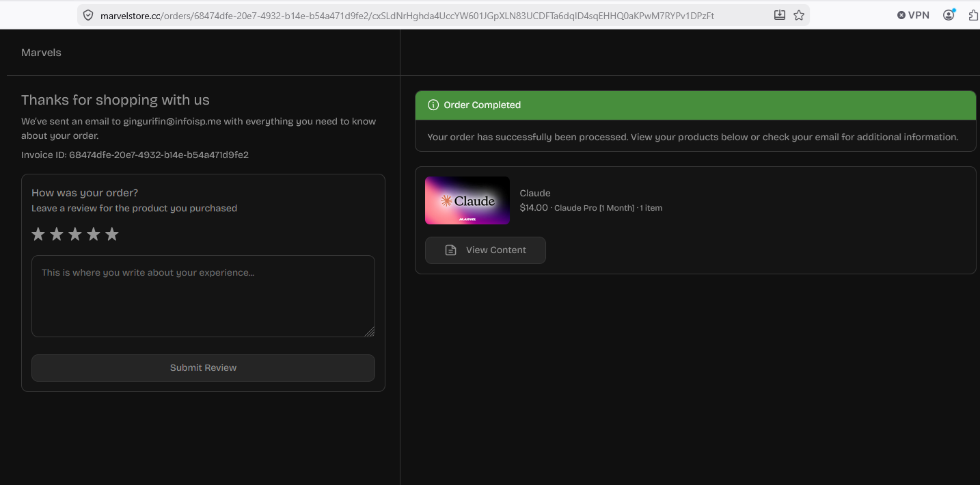980x485 pixels.
Task: Click the info icon in Order Completed banner
Action: click(x=433, y=105)
